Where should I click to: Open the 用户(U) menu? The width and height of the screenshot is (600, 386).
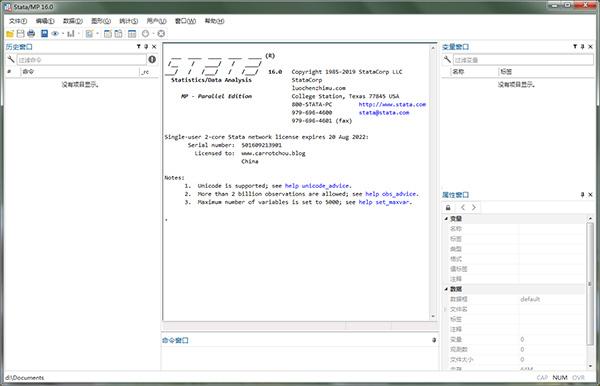tap(157, 21)
